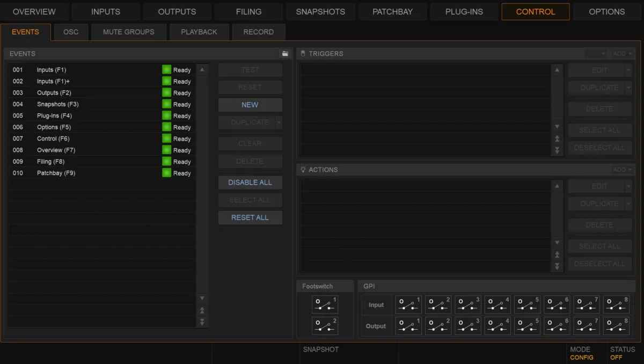Click the OFF status indicator

616,358
